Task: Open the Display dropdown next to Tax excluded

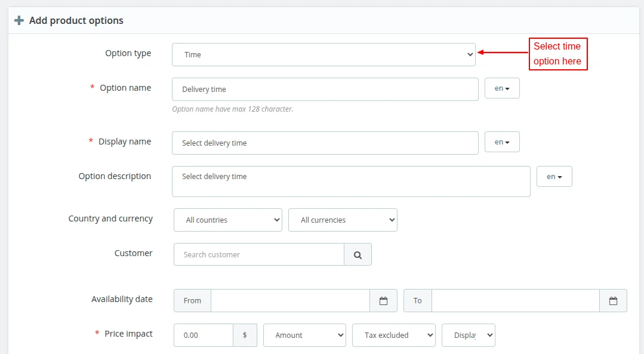Action: coord(469,335)
